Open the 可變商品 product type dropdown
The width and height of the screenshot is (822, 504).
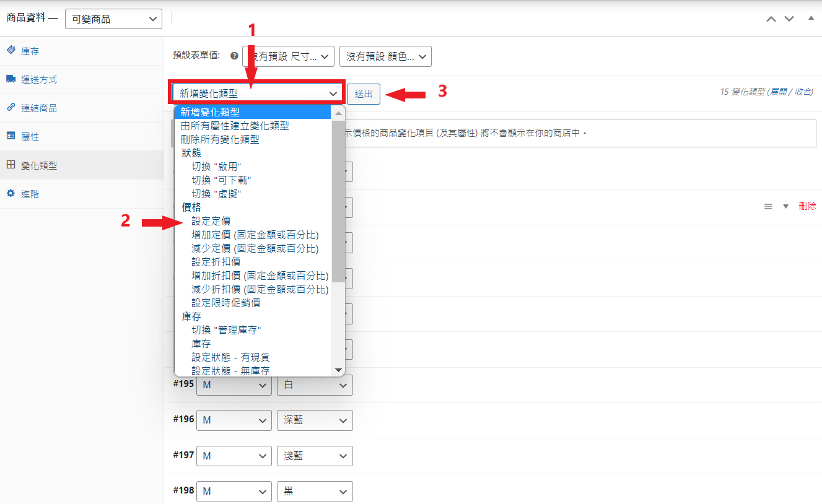[113, 19]
